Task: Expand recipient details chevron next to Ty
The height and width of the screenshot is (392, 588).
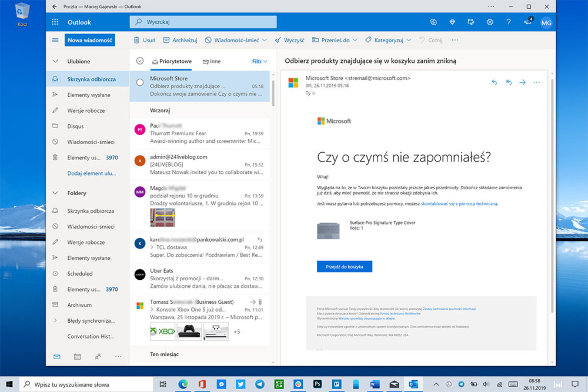Action: coord(313,93)
